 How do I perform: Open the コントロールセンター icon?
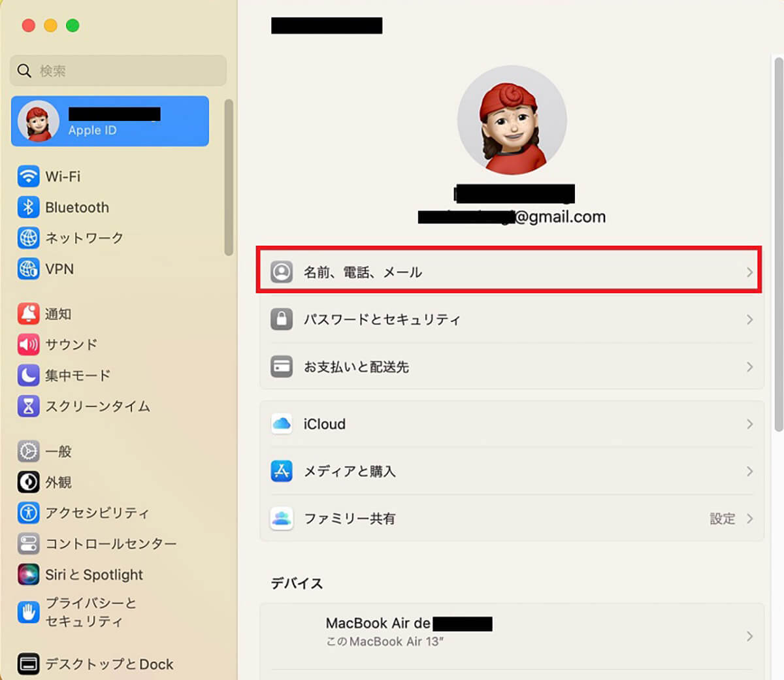click(28, 543)
